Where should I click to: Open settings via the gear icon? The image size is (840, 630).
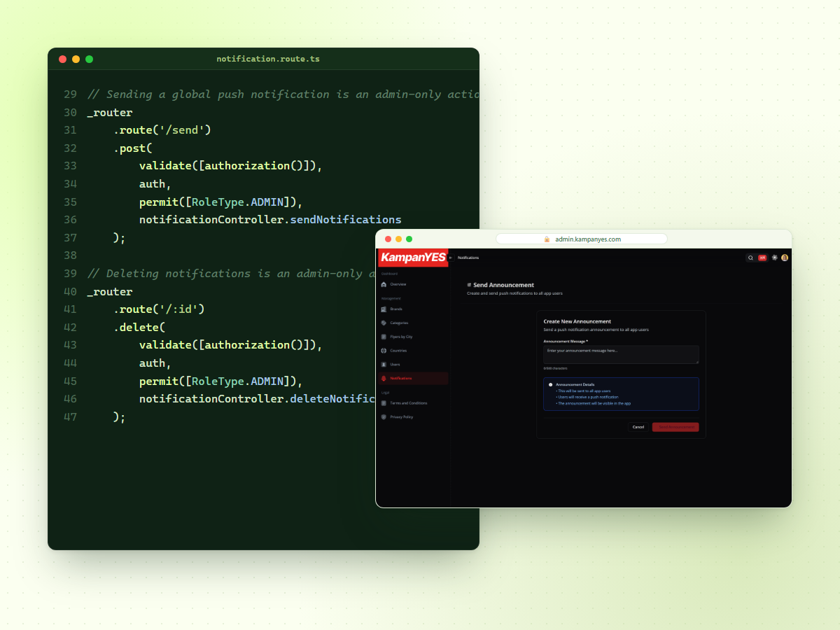[x=774, y=258]
